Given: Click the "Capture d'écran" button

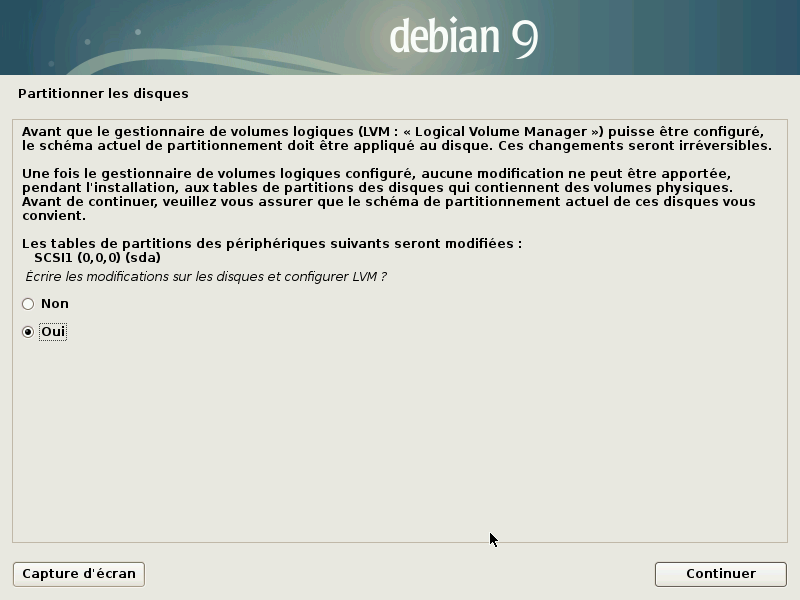Looking at the screenshot, I should point(77,574).
